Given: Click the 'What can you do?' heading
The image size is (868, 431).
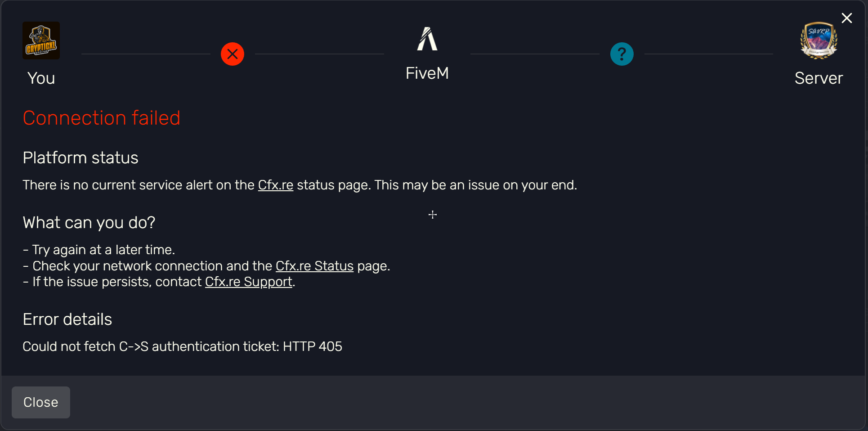Looking at the screenshot, I should pos(89,223).
